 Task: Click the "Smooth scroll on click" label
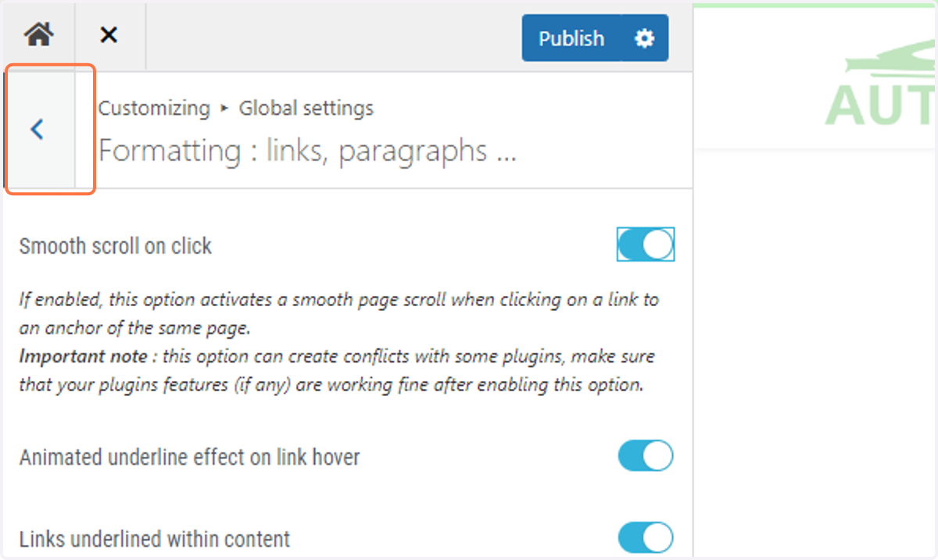coord(116,246)
